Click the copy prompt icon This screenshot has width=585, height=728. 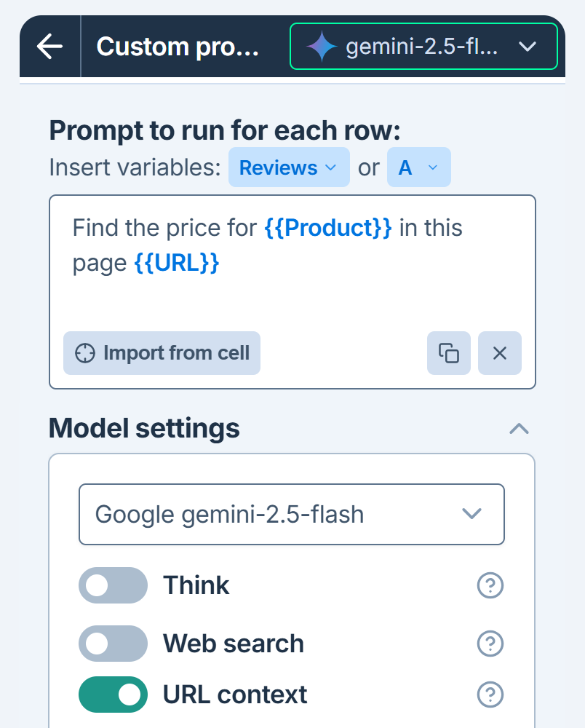pos(449,353)
